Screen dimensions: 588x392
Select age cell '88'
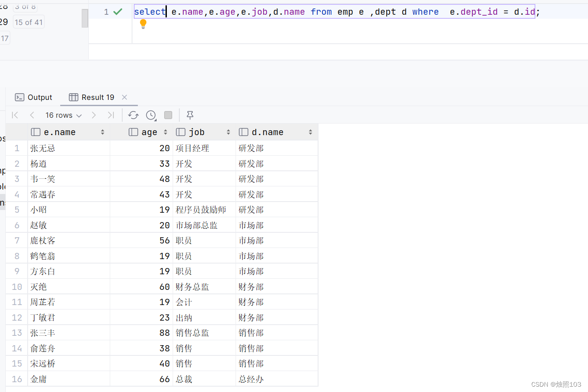click(141, 333)
